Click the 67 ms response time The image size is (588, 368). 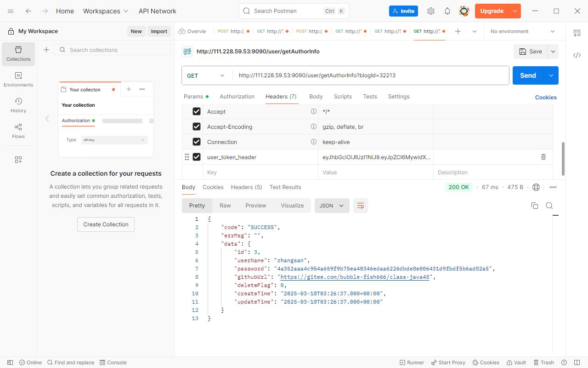pos(490,187)
